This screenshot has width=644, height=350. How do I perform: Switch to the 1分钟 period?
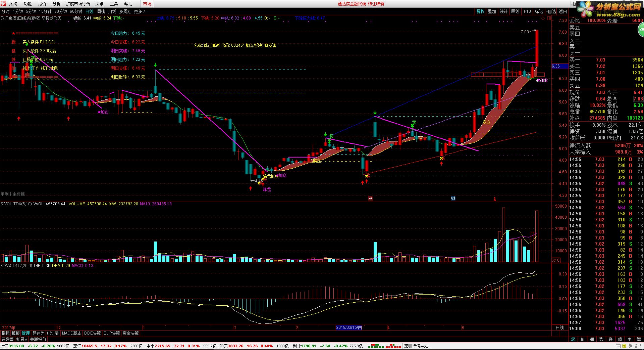coord(18,11)
